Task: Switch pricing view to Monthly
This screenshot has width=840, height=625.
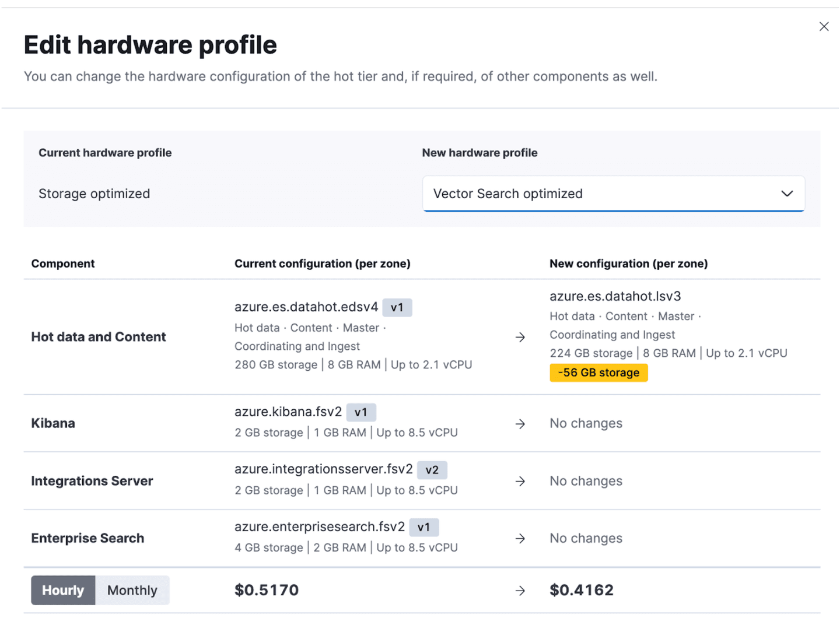Action: click(x=132, y=590)
